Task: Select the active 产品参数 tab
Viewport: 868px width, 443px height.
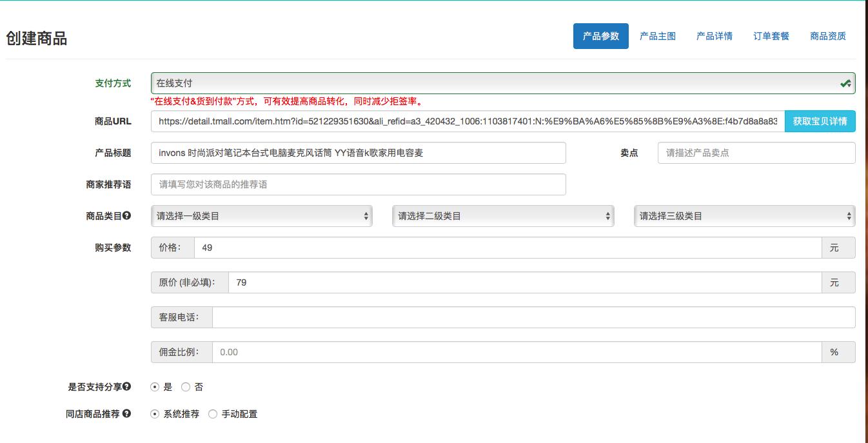Action: coord(601,35)
